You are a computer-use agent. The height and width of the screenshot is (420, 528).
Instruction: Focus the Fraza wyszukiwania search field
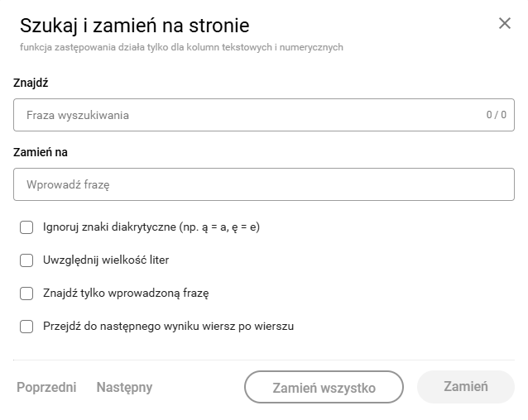(x=264, y=115)
